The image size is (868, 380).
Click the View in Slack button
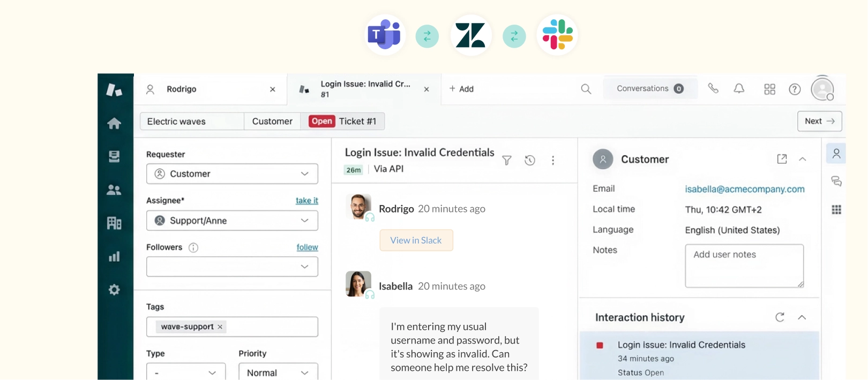pyautogui.click(x=416, y=240)
